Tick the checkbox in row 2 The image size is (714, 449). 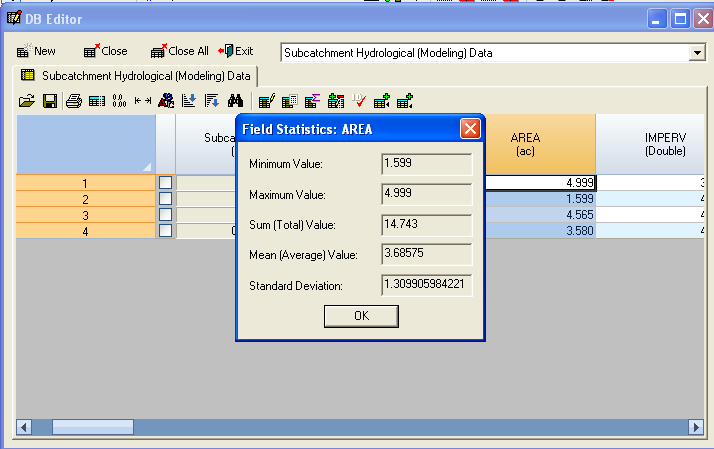point(165,199)
